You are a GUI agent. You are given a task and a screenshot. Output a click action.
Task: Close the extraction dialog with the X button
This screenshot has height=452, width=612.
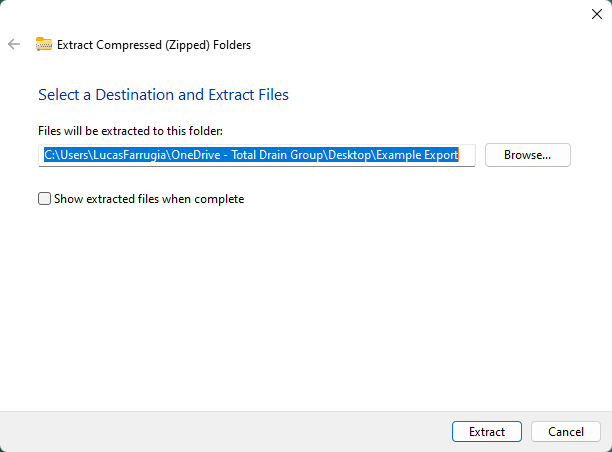point(597,14)
